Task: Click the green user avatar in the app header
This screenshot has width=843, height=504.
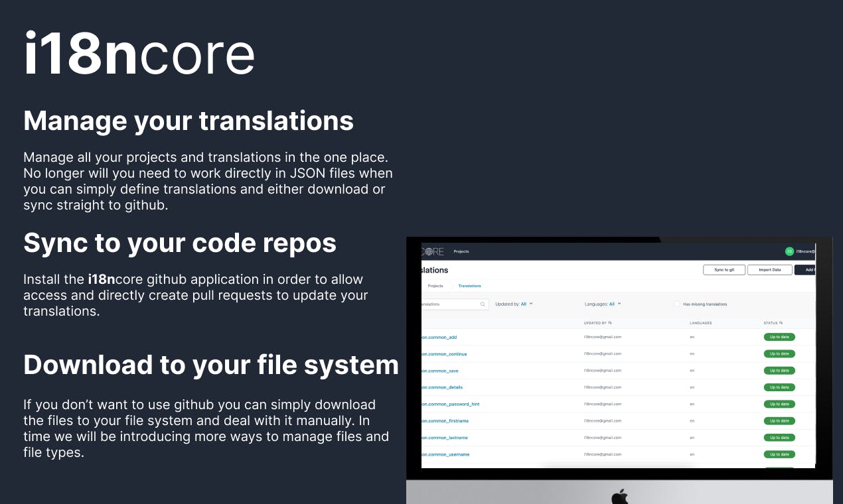Action: point(789,251)
